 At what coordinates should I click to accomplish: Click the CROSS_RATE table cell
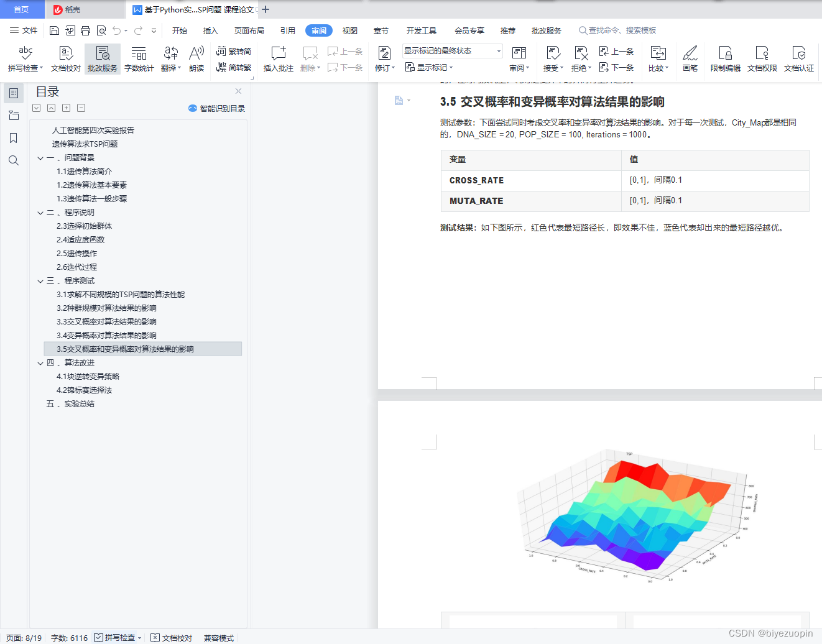pos(531,180)
